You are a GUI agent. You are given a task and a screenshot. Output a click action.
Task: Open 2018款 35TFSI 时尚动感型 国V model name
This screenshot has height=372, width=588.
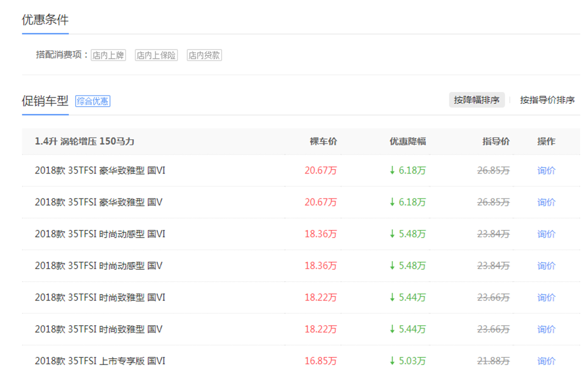(99, 266)
